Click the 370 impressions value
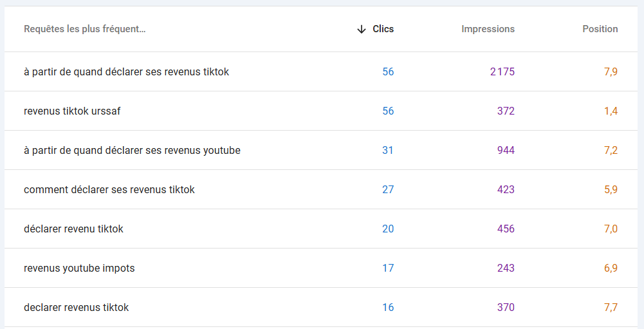 [506, 308]
